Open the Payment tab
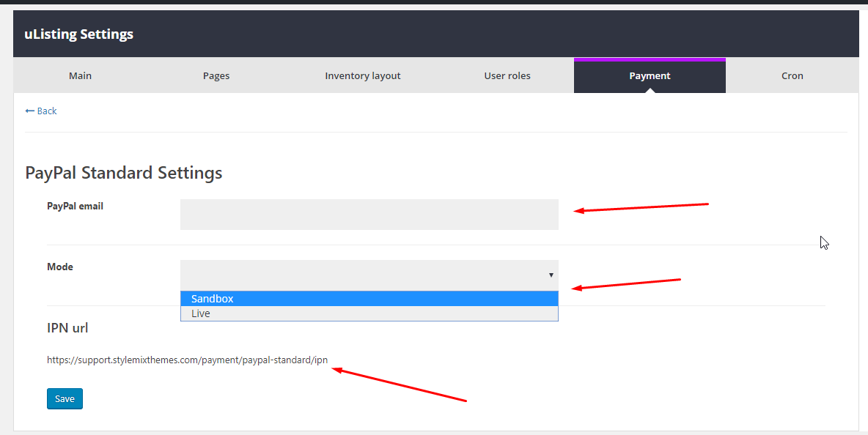Image resolution: width=868 pixels, height=435 pixels. pos(650,75)
